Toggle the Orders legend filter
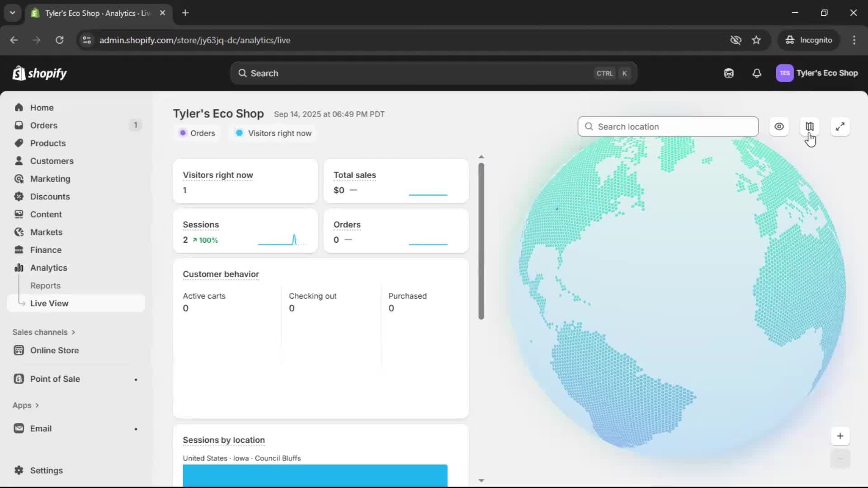 (197, 133)
